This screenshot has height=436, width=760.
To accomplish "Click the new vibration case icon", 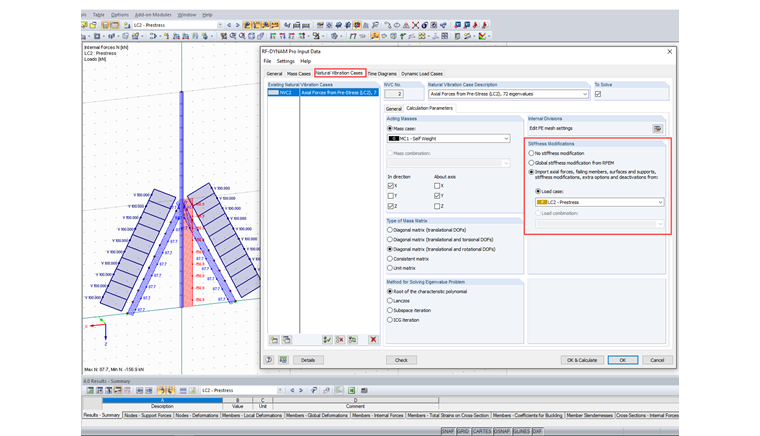I will pos(273,340).
